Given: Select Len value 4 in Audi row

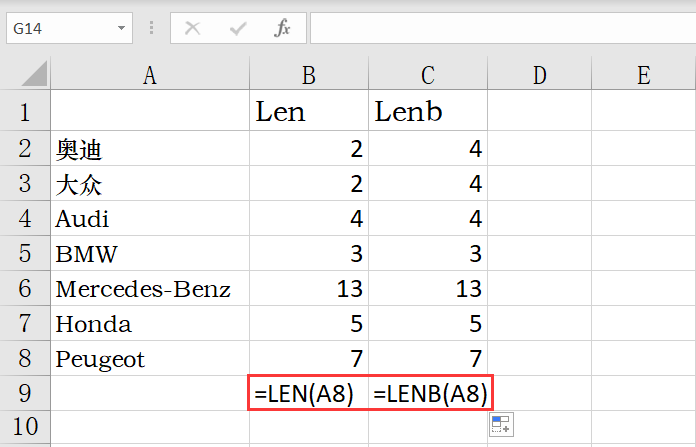Looking at the screenshot, I should tap(309, 218).
